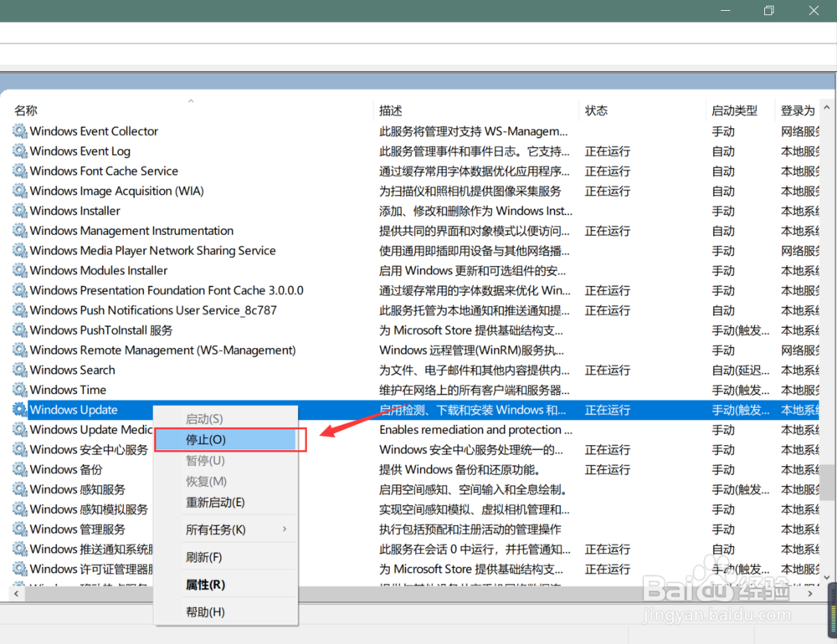Click gear icon beside Windows Event Collector

[20, 131]
